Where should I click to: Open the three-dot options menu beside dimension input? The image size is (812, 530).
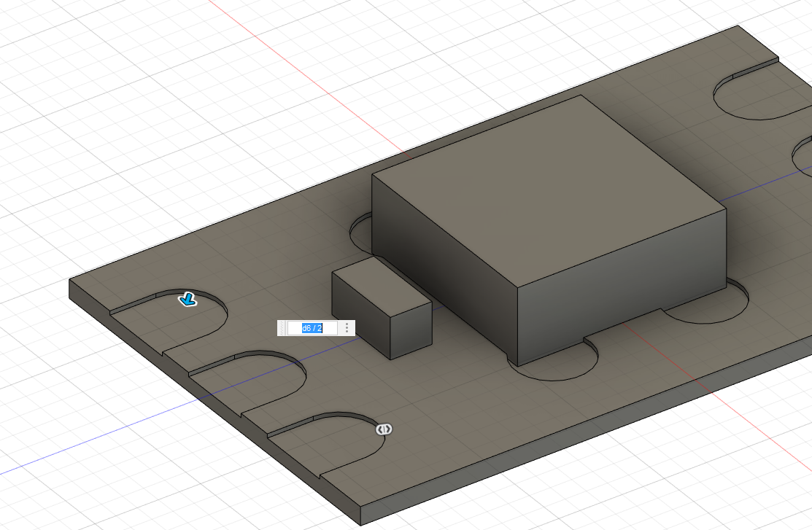click(347, 328)
